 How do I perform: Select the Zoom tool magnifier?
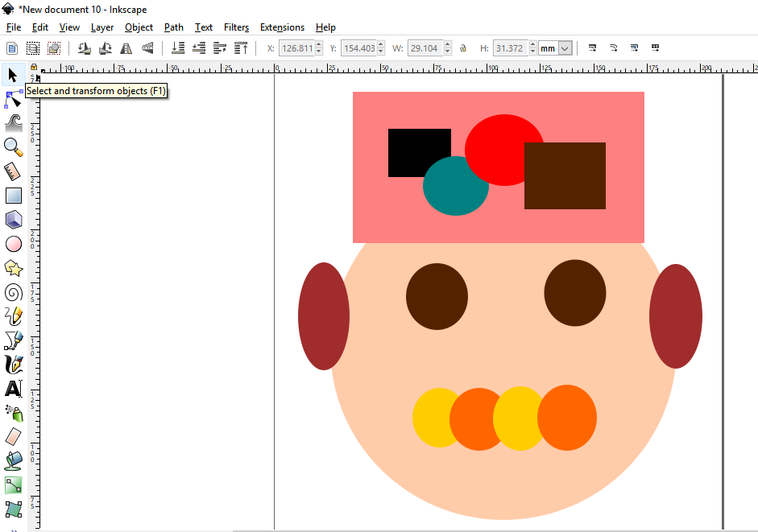pos(13,146)
